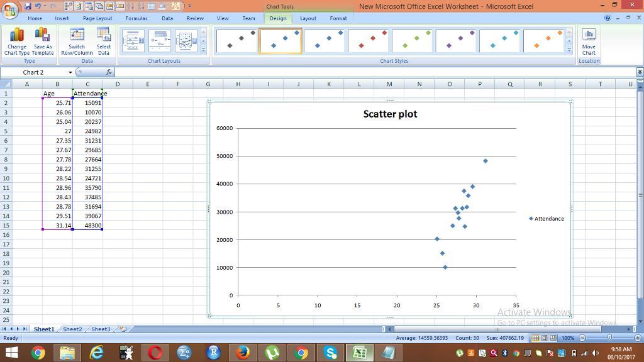This screenshot has height=362, width=644.
Task: Select the Scatter plot chart title
Action: coord(390,114)
